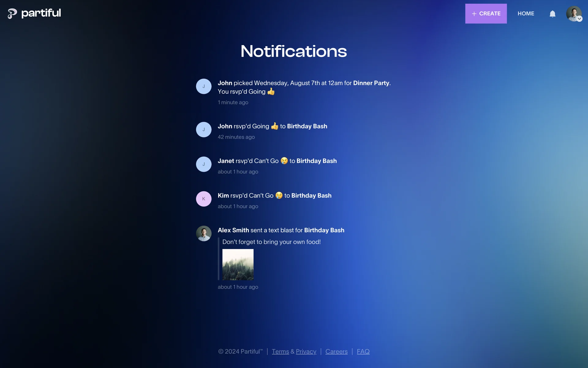Viewport: 588px width, 368px height.
Task: Click John's avatar on Dinner Party notification
Action: click(204, 86)
